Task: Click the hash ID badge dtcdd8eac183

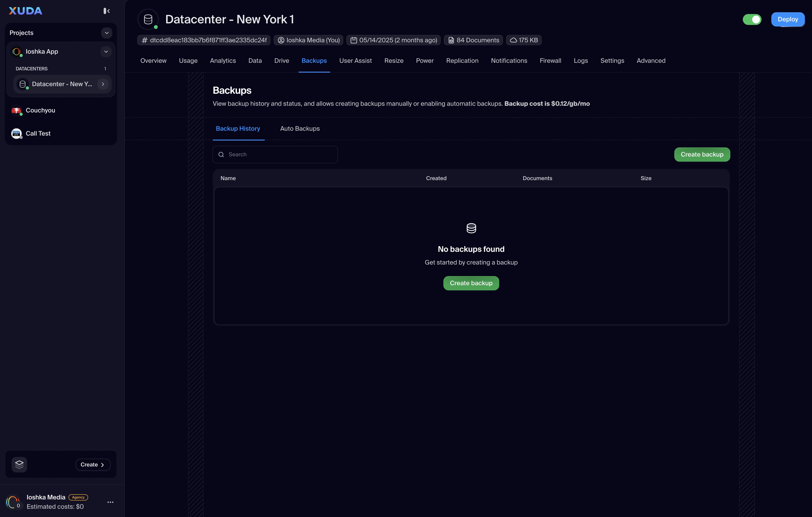Action: (x=204, y=40)
